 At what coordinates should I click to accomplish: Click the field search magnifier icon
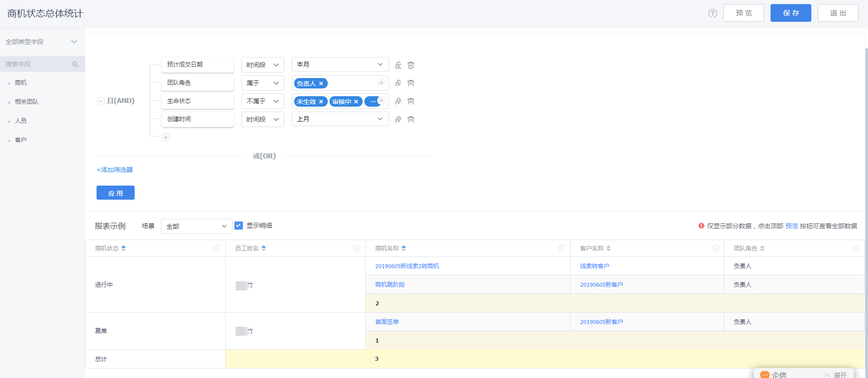(x=75, y=64)
